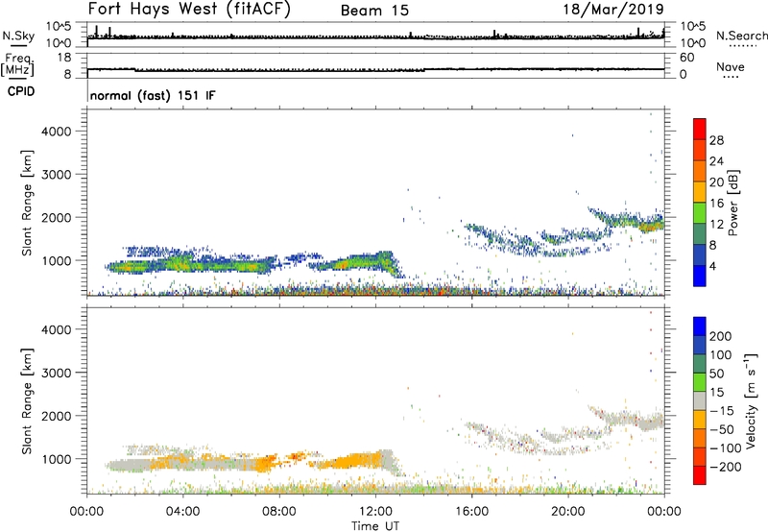768x532 pixels.
Task: Click the 'Velocity [m s⁻¹]' color bar label
Action: [751, 400]
